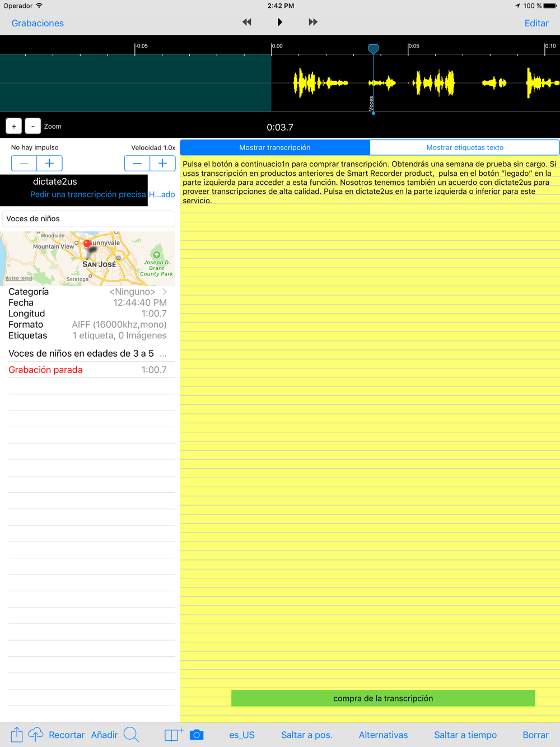This screenshot has height=747, width=560.
Task: Expand the Categoría chevron
Action: coord(165,292)
